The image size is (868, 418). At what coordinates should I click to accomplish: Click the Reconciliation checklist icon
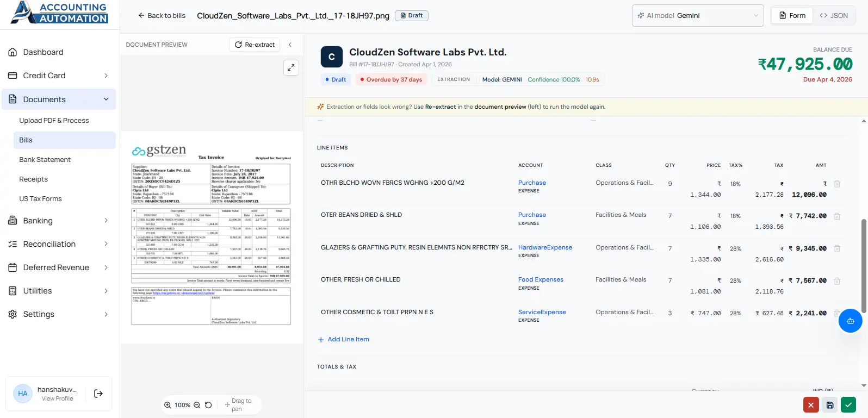(x=13, y=244)
